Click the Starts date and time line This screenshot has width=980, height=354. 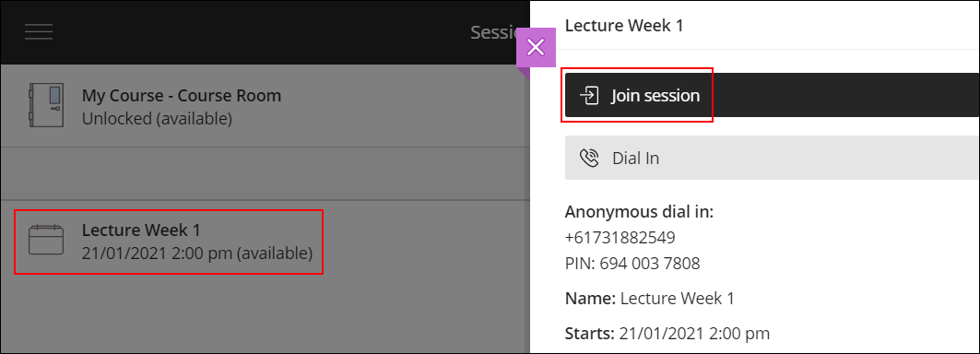[667, 334]
